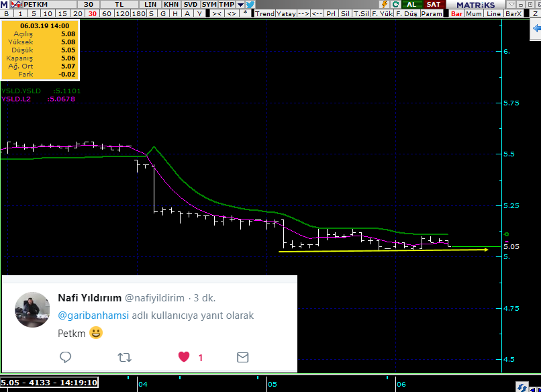The width and height of the screenshot is (541, 392).
Task: Select 180 minute period
Action: pyautogui.click(x=139, y=14)
